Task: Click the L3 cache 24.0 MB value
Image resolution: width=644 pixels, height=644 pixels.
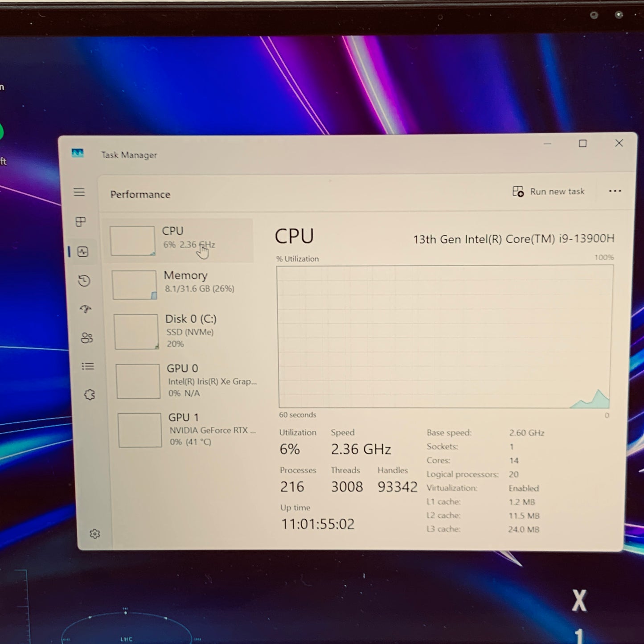Action: pos(524,529)
